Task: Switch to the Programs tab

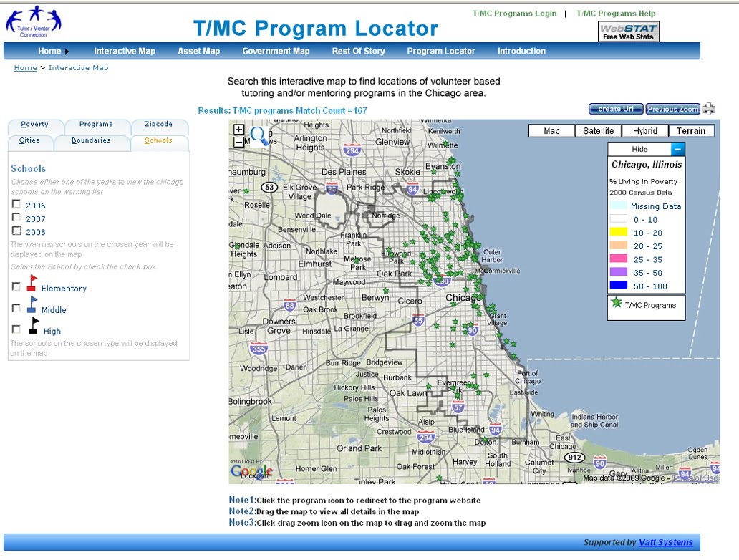Action: (x=96, y=125)
